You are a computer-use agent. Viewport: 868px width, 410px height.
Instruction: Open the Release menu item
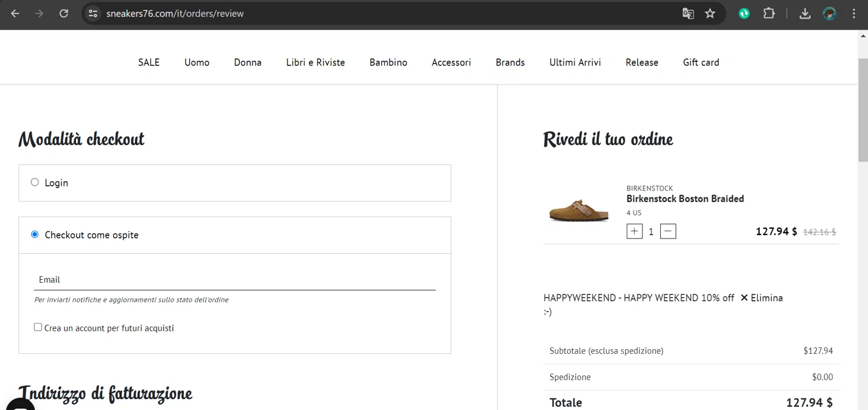coord(642,62)
